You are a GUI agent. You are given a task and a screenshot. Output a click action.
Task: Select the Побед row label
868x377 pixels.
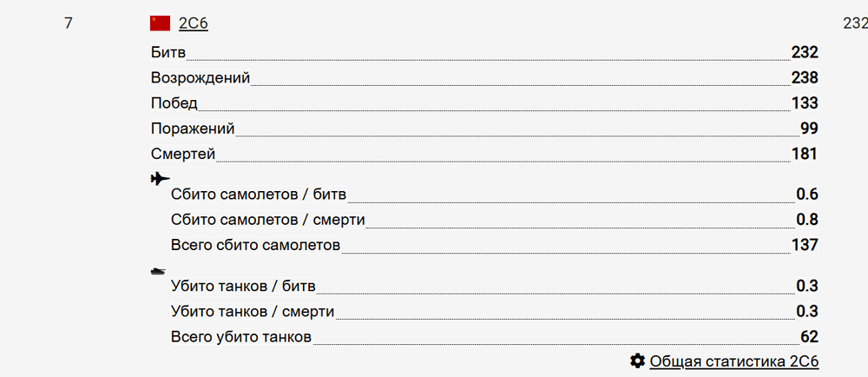[174, 103]
